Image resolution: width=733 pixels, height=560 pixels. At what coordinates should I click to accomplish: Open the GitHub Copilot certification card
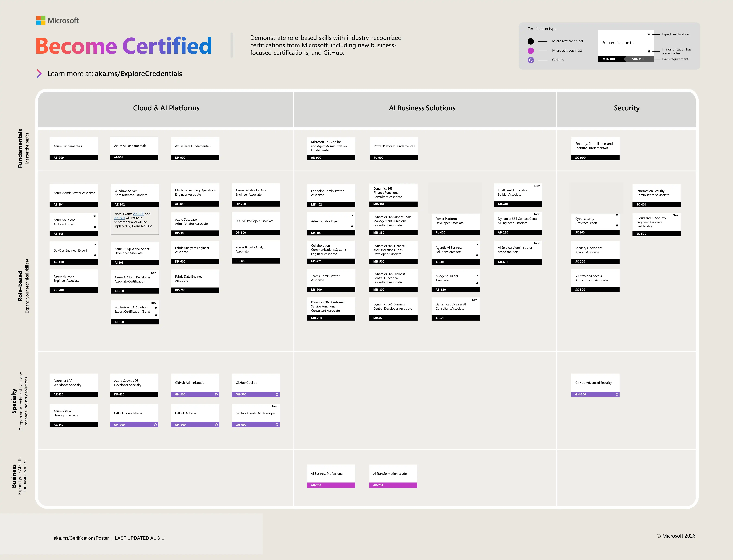[x=256, y=385]
